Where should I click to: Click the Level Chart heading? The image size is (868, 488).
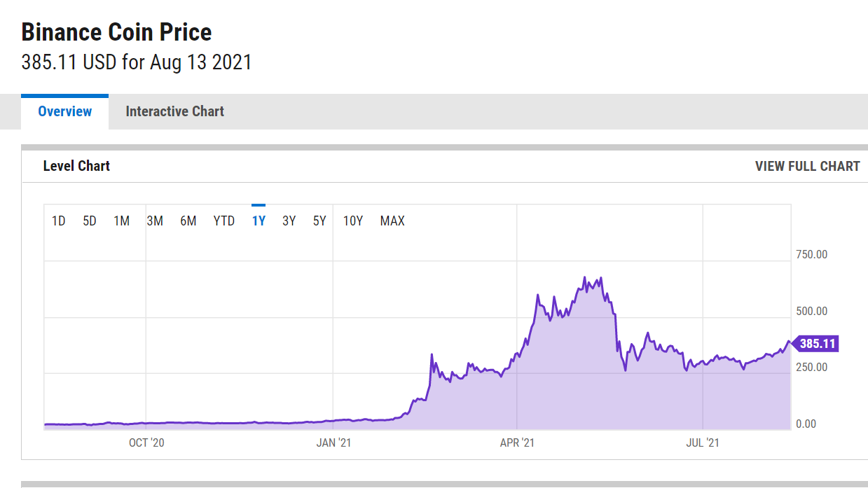pos(76,166)
